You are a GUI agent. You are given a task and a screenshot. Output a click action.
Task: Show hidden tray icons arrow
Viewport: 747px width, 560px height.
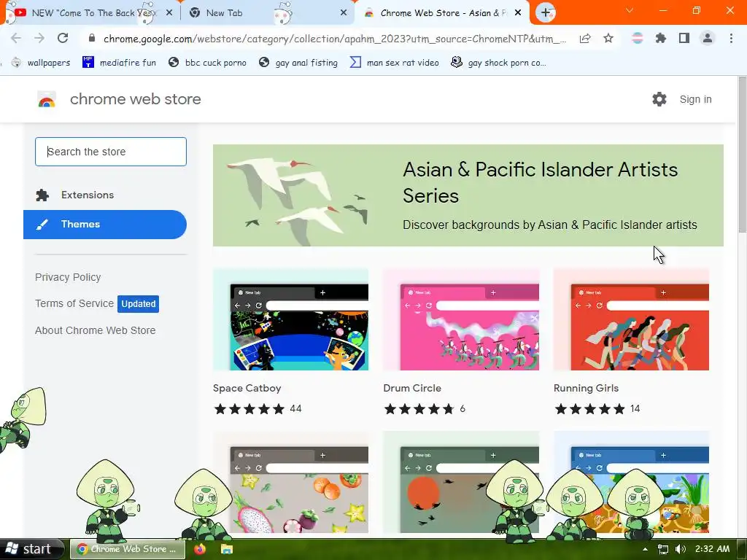[x=645, y=550]
